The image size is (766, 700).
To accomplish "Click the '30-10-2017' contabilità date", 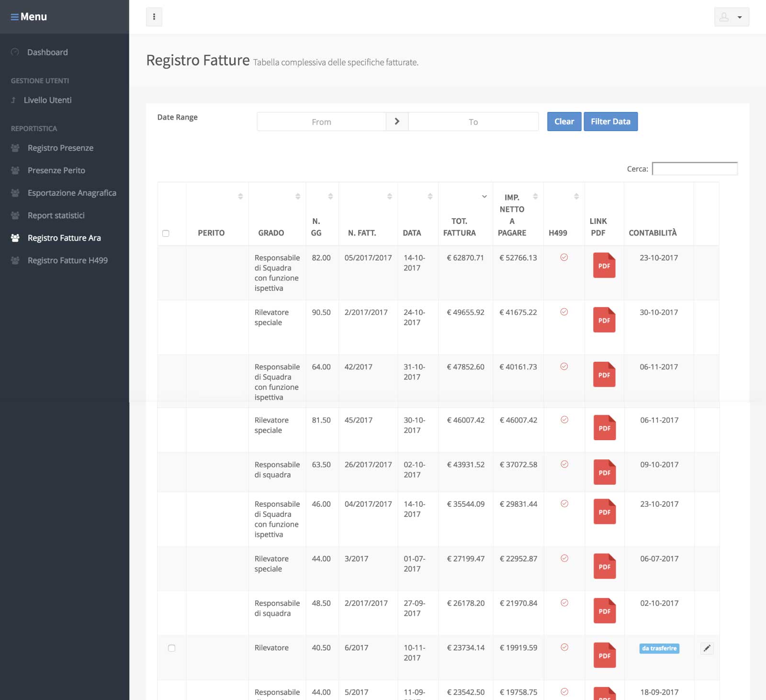I will click(x=659, y=312).
